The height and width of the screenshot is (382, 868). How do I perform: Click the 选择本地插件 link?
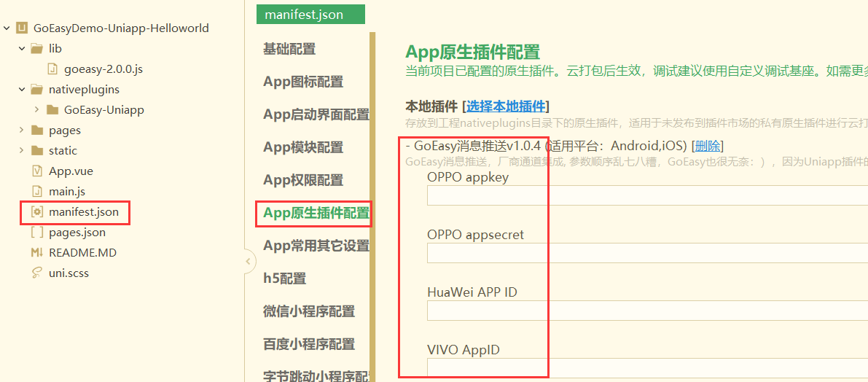506,106
